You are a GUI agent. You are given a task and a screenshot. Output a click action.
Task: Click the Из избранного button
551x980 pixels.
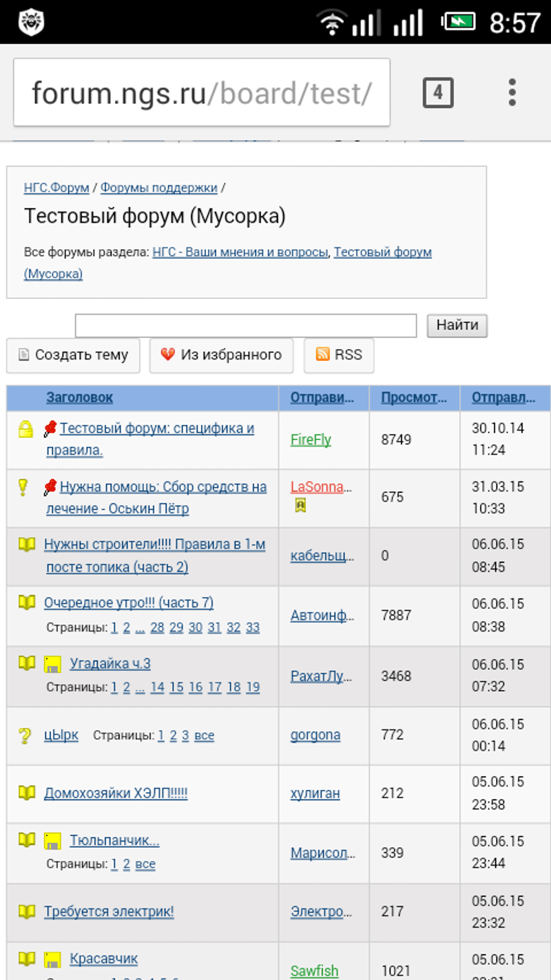(222, 355)
